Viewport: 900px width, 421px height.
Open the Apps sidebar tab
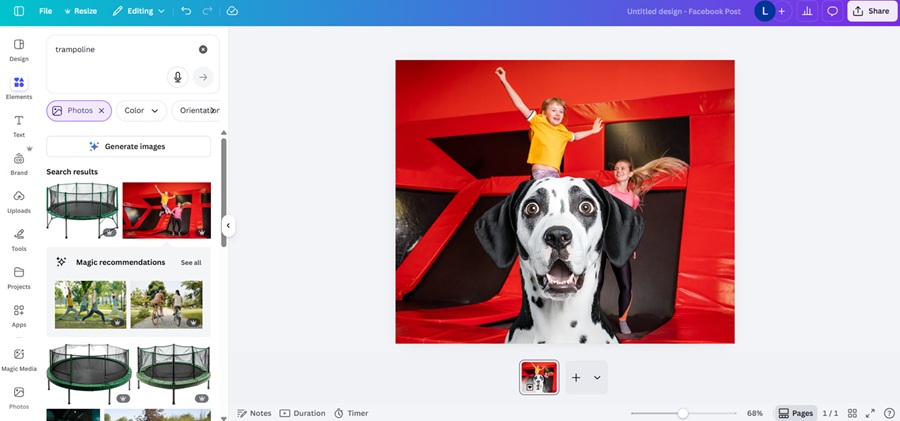19,316
